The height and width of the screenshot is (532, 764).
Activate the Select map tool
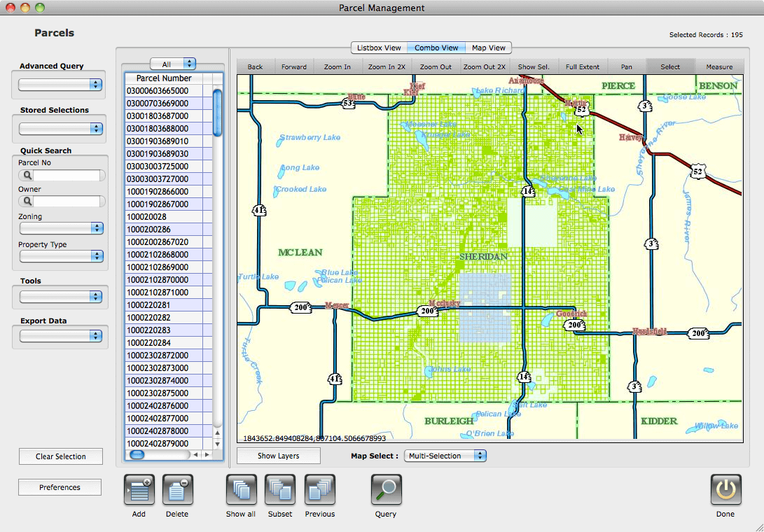point(670,66)
